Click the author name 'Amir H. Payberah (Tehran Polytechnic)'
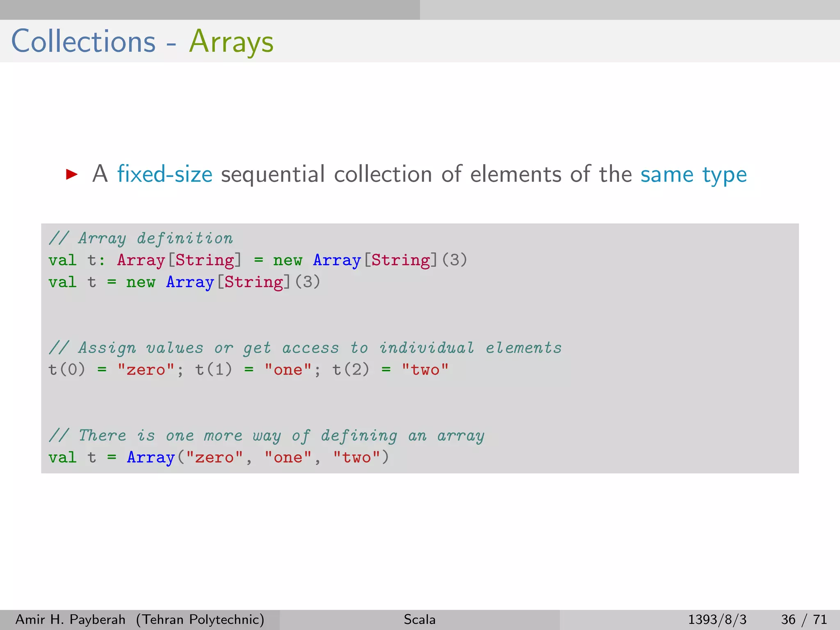Screen dimensions: 840x630 140,619
